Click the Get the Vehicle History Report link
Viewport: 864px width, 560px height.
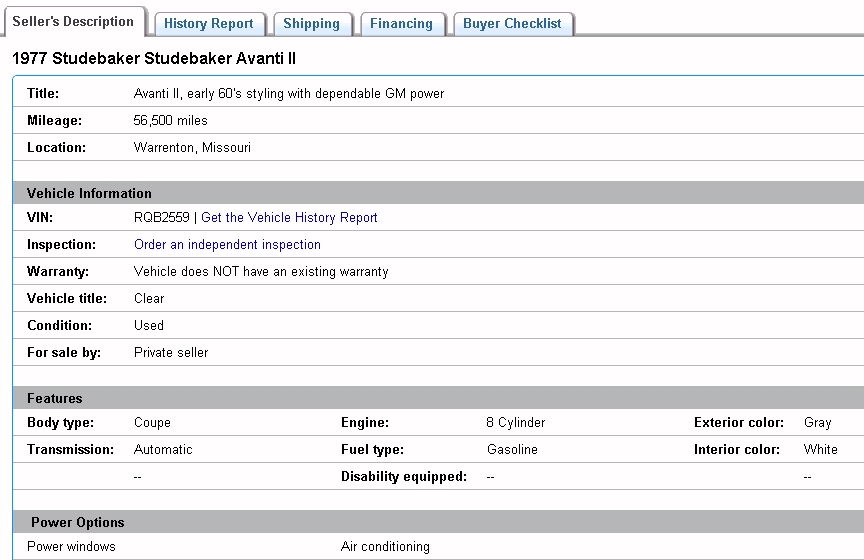pos(289,217)
